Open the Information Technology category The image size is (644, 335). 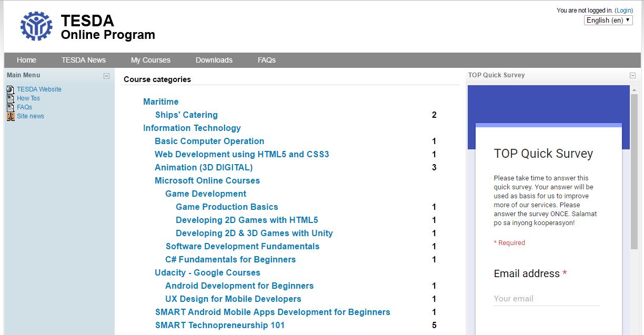[x=192, y=128]
